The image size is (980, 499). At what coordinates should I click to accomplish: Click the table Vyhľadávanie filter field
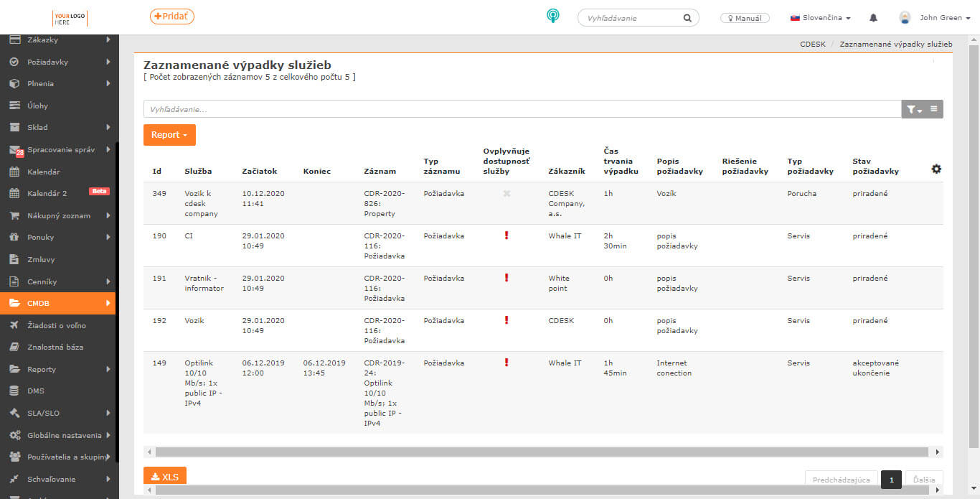(x=522, y=109)
